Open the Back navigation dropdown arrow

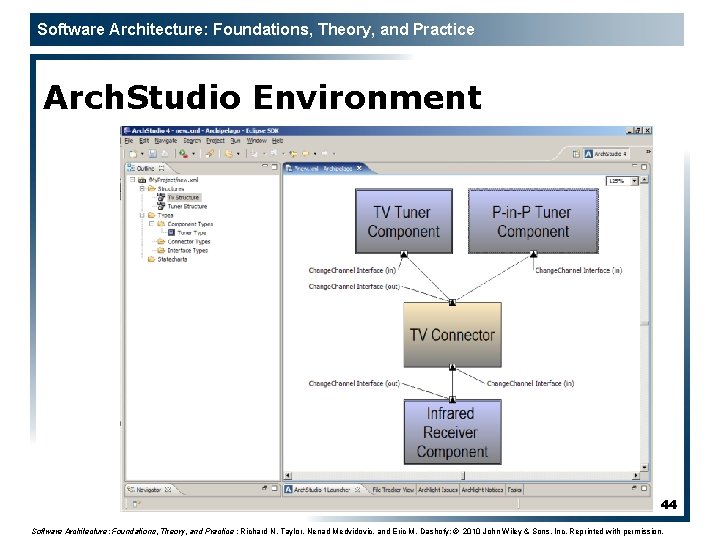coord(315,154)
